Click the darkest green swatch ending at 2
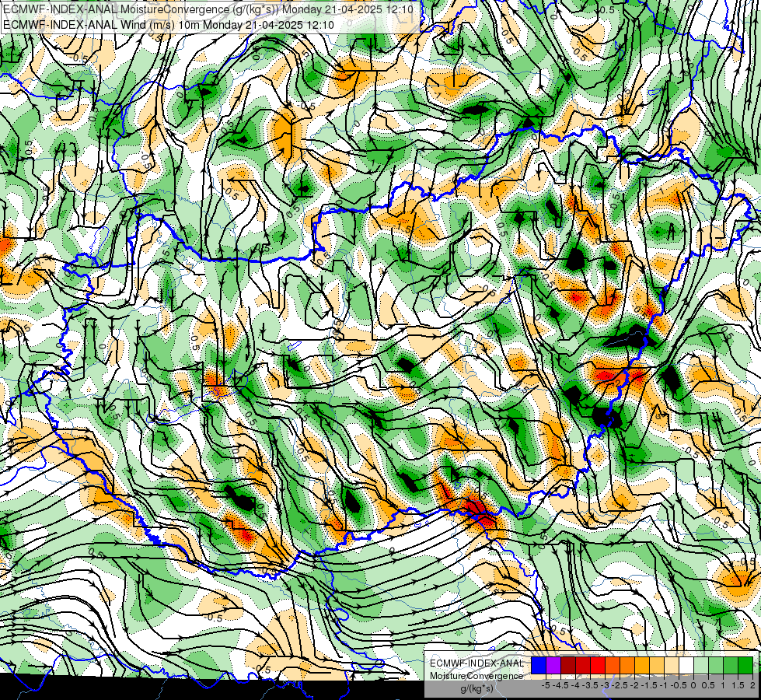Viewport: 761px width, 700px height. (745, 666)
